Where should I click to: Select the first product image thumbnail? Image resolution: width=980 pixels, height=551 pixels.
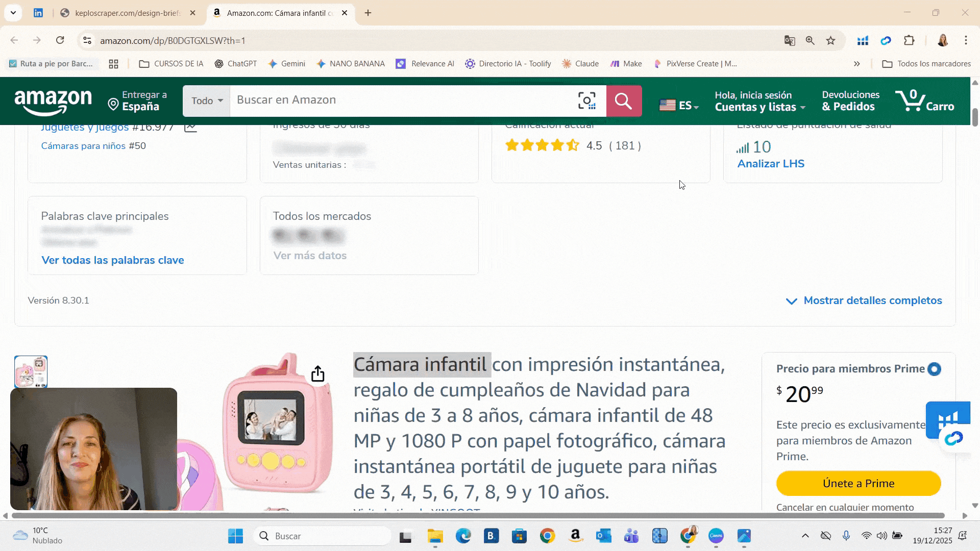point(31,371)
